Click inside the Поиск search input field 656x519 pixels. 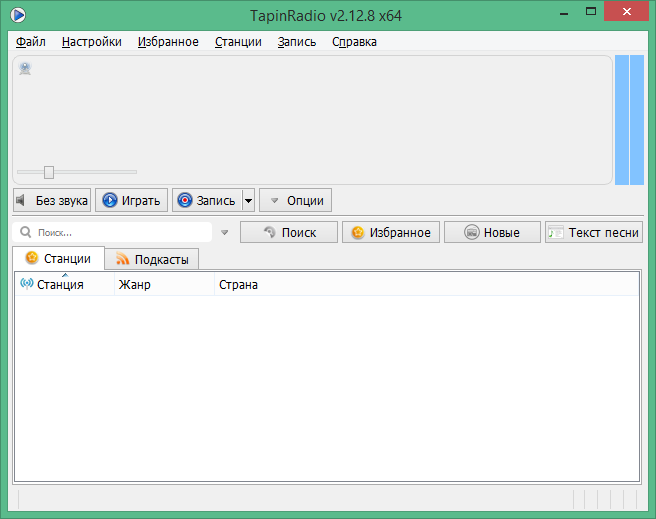(x=120, y=232)
